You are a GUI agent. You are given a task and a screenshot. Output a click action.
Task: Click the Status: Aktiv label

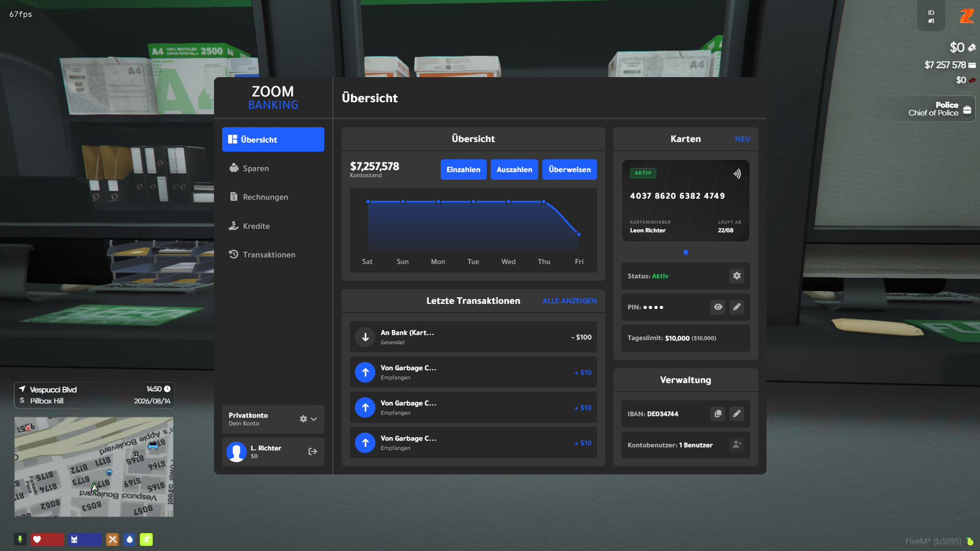[x=648, y=276]
